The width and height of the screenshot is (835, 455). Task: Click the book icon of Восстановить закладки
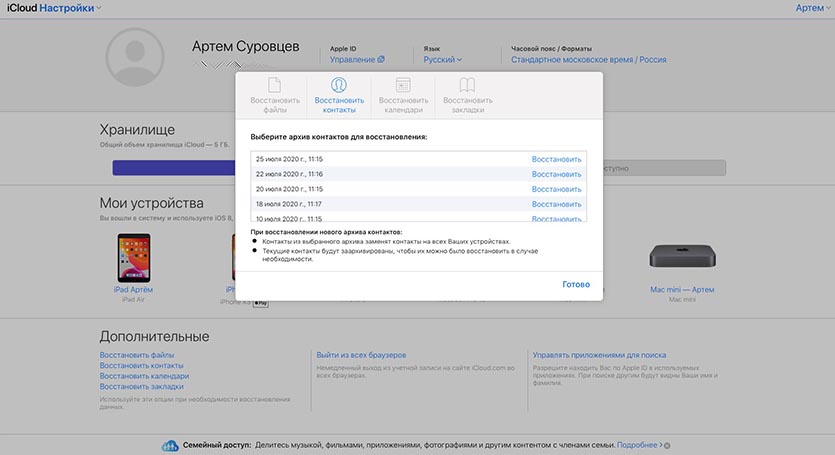tap(467, 85)
